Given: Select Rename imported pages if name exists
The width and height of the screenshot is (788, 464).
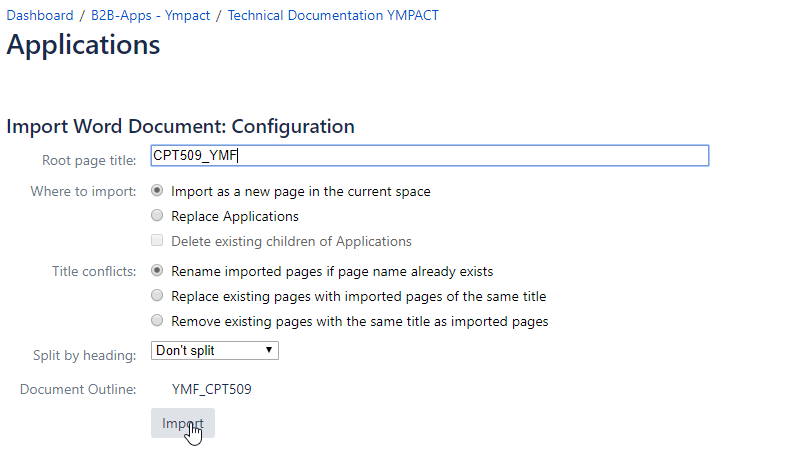Looking at the screenshot, I should click(157, 270).
